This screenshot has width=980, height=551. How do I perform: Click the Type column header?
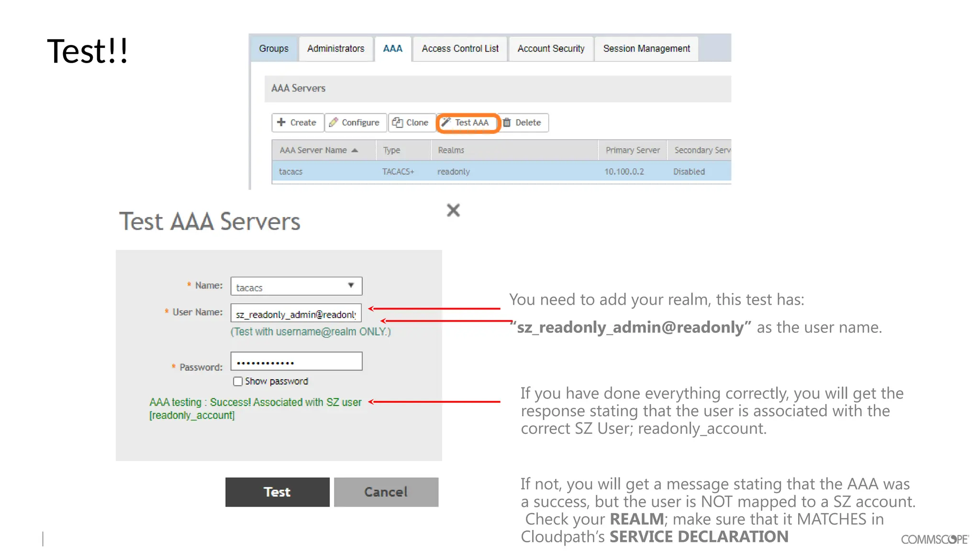pos(403,150)
